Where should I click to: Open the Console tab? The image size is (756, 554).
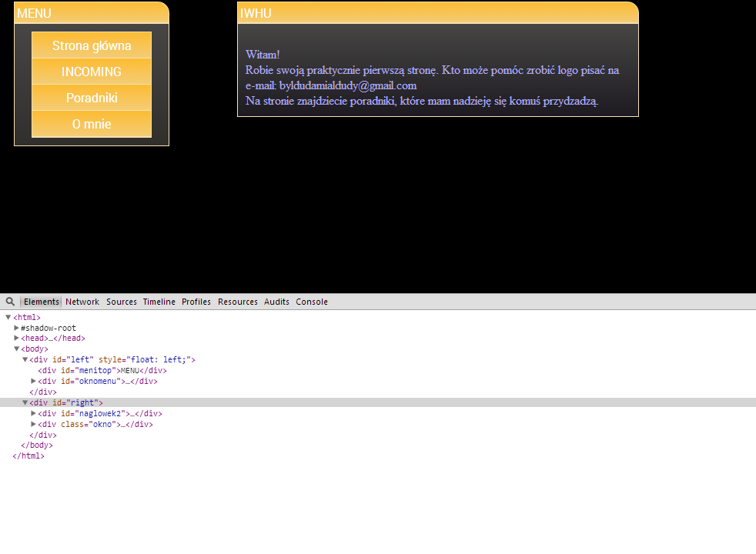[x=312, y=302]
